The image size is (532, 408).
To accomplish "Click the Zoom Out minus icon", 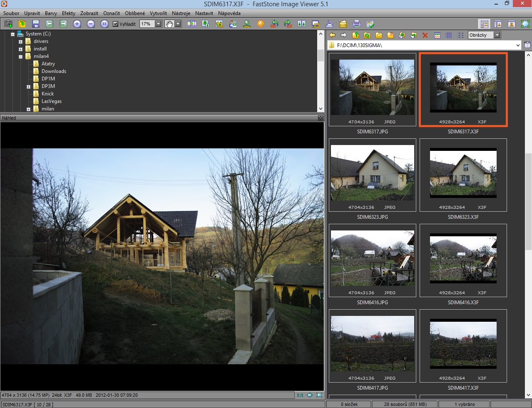I will (91, 24).
